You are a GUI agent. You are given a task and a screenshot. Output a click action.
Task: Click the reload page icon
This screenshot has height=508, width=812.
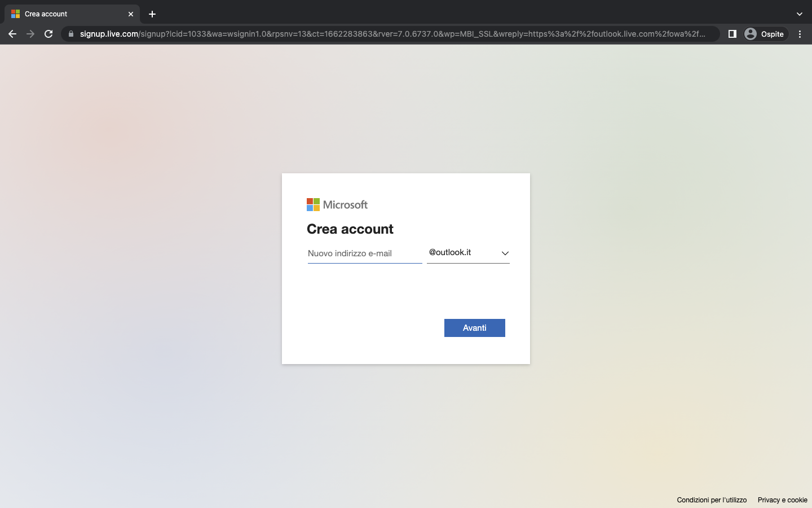pyautogui.click(x=48, y=34)
